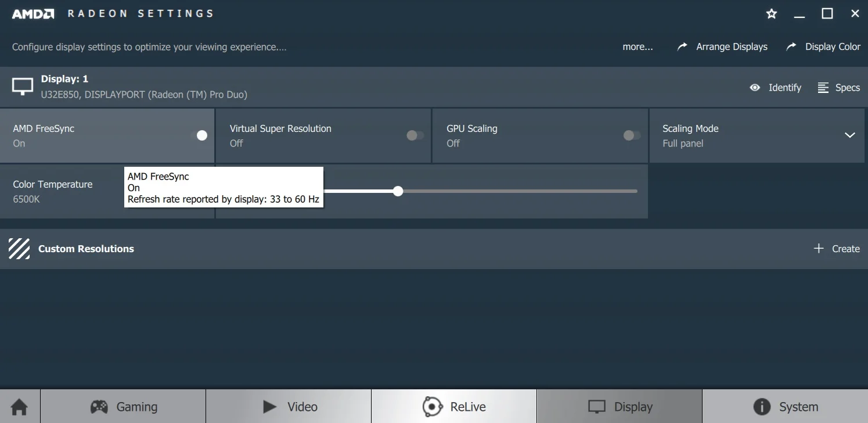Click the Specs button label
The image size is (868, 423).
[x=847, y=88]
